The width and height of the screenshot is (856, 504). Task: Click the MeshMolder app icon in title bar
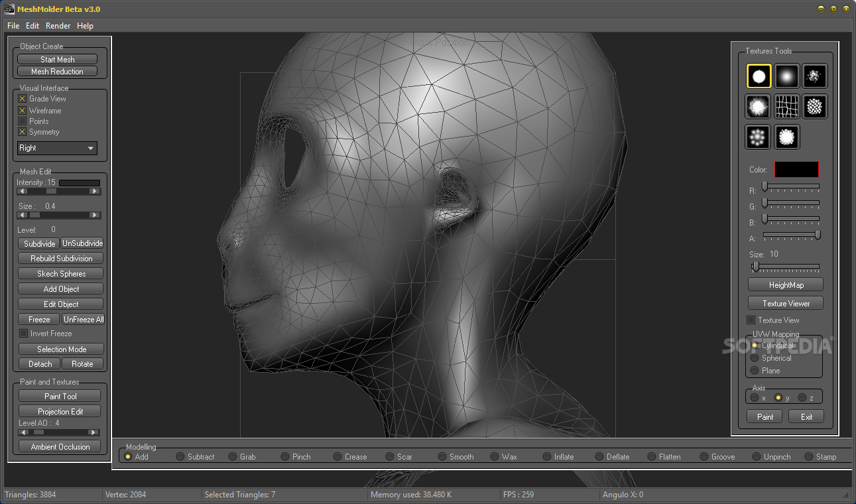coord(9,9)
